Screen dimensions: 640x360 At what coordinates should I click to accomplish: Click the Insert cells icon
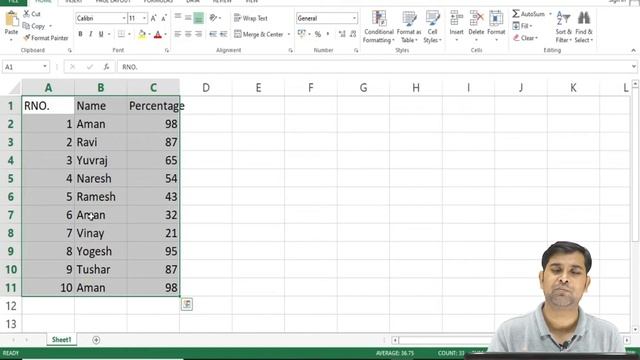point(456,19)
